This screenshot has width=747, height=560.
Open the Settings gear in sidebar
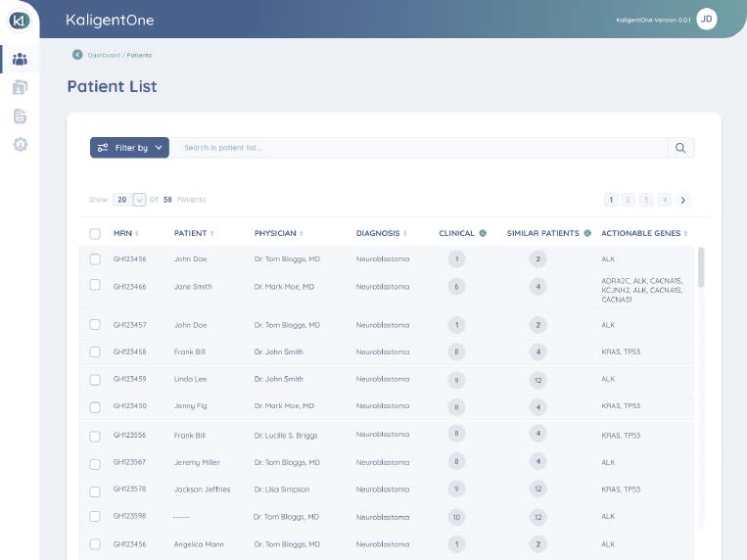(20, 145)
